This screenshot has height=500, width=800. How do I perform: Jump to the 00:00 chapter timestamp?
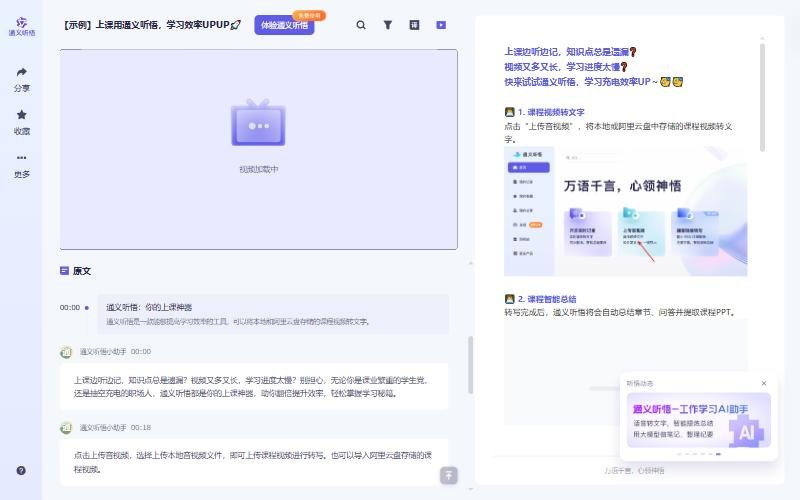click(x=70, y=308)
